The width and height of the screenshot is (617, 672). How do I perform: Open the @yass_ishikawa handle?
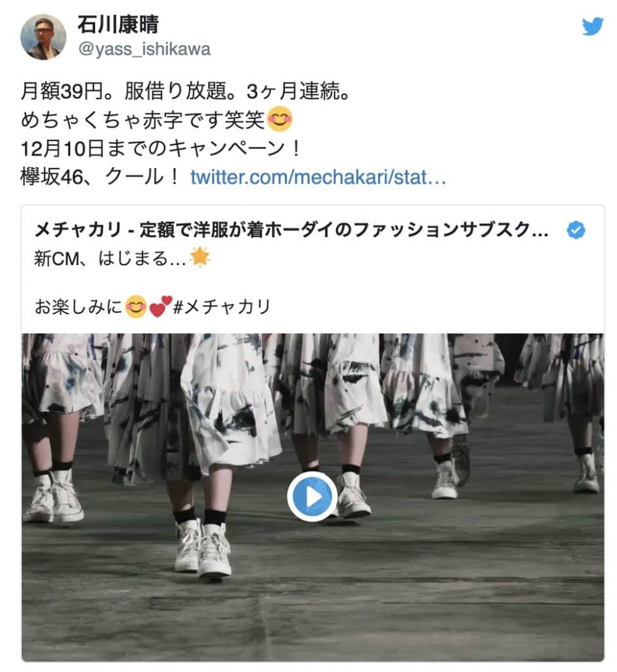(x=144, y=49)
